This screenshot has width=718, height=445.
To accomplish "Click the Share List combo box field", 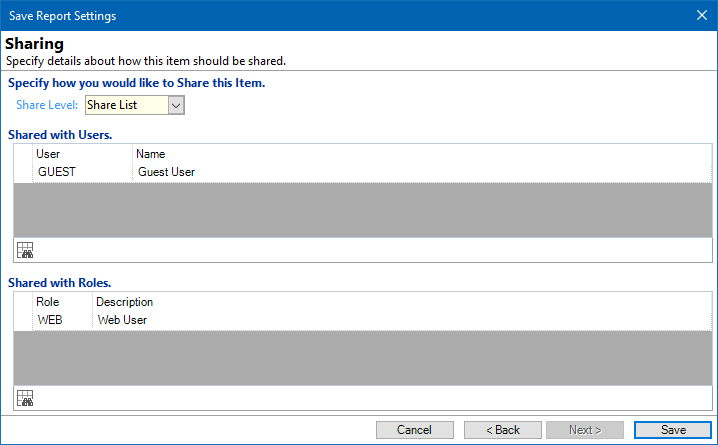I will 135,105.
